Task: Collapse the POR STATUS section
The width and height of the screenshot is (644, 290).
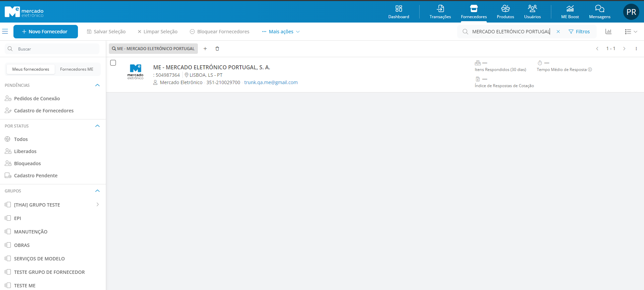Action: (x=97, y=126)
